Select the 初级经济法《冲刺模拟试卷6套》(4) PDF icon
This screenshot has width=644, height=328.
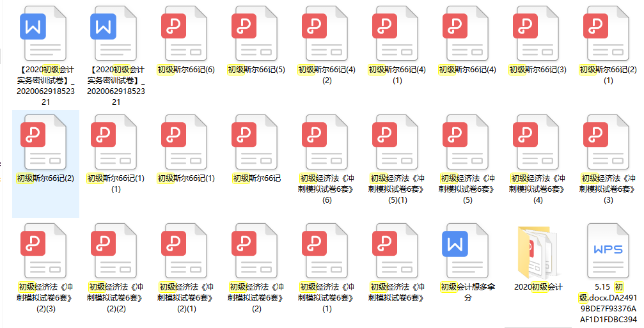pos(535,142)
